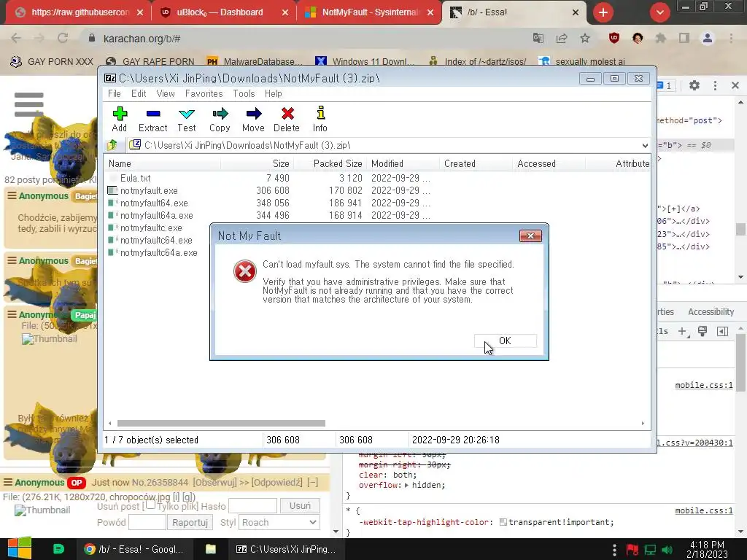Open the Windows 11 Download bookmark
The height and width of the screenshot is (560, 747).
pos(365,61)
